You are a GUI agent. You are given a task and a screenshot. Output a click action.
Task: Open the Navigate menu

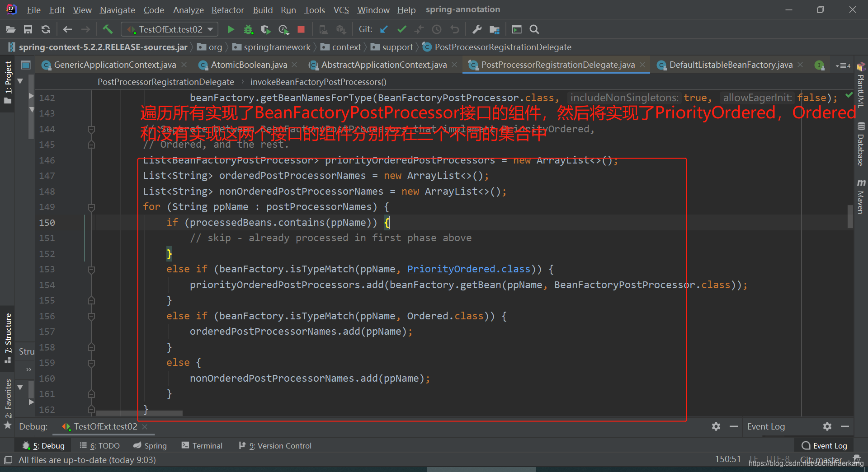117,10
